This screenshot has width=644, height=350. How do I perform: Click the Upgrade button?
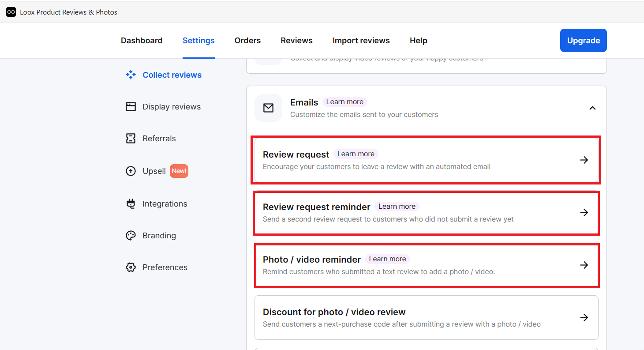coord(583,41)
